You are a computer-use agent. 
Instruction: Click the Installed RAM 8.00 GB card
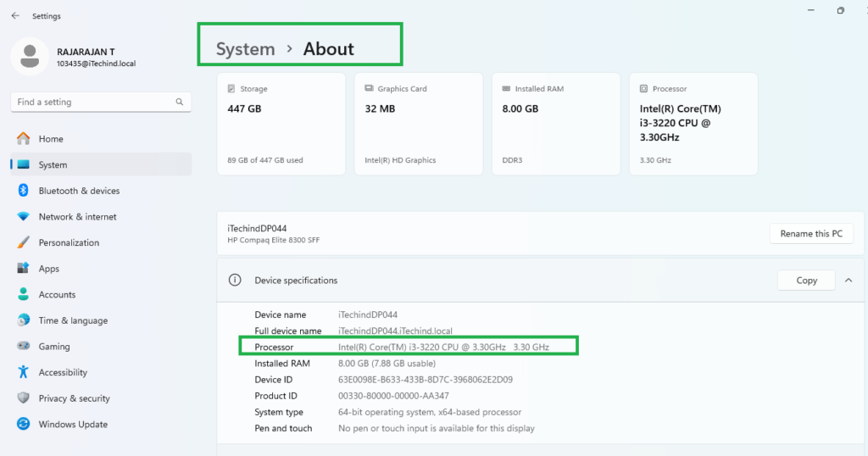click(x=556, y=124)
